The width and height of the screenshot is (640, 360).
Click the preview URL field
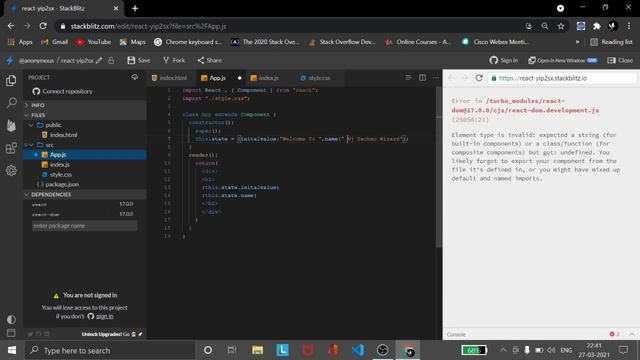pos(562,78)
